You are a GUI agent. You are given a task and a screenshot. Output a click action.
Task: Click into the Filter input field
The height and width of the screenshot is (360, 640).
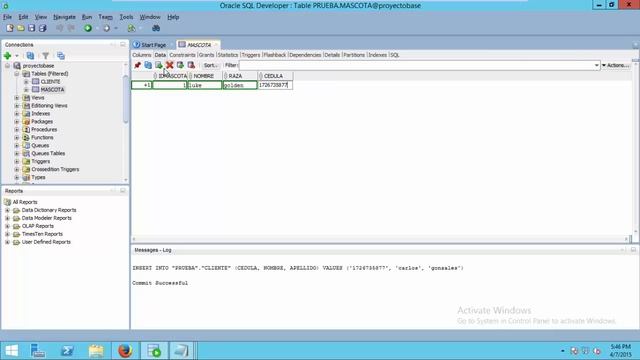coord(416,65)
